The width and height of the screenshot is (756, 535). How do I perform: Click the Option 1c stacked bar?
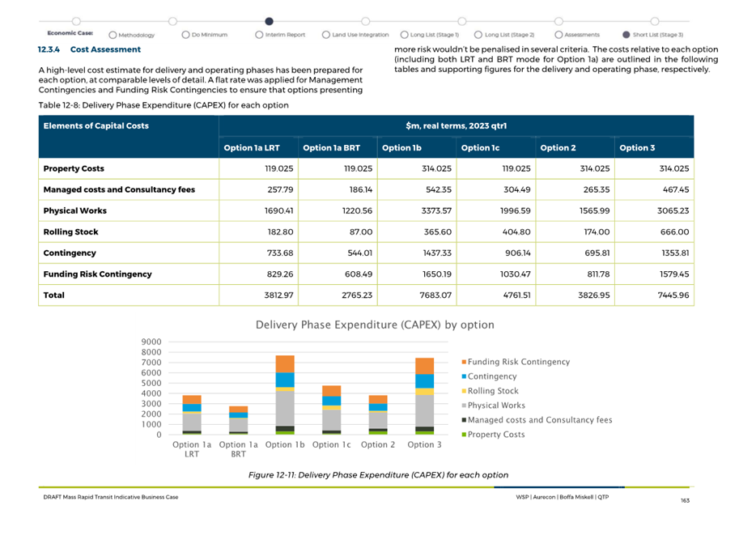click(x=331, y=410)
